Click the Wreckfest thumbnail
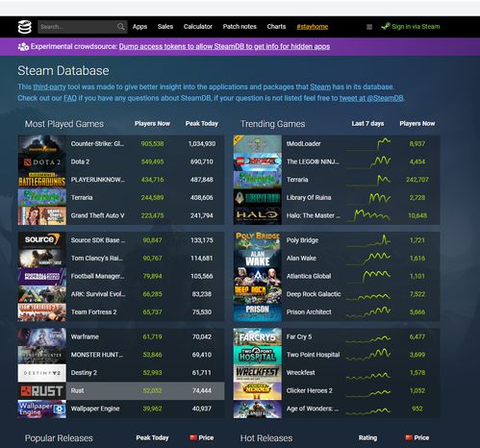 258,373
